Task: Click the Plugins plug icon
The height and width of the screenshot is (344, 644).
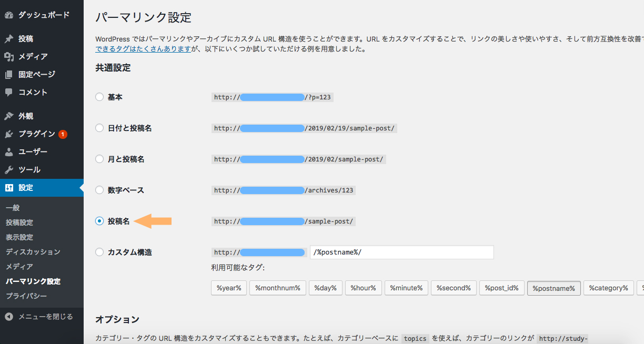Action: pyautogui.click(x=9, y=134)
